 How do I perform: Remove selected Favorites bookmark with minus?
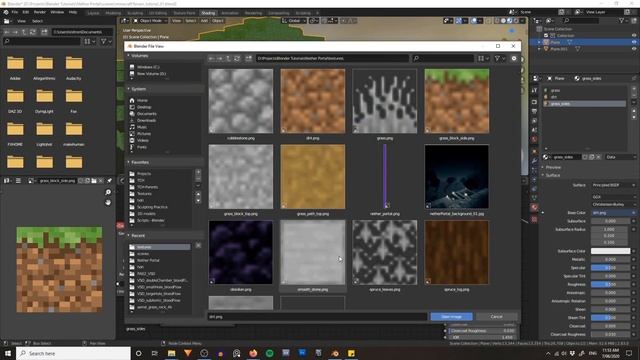pyautogui.click(x=198, y=179)
